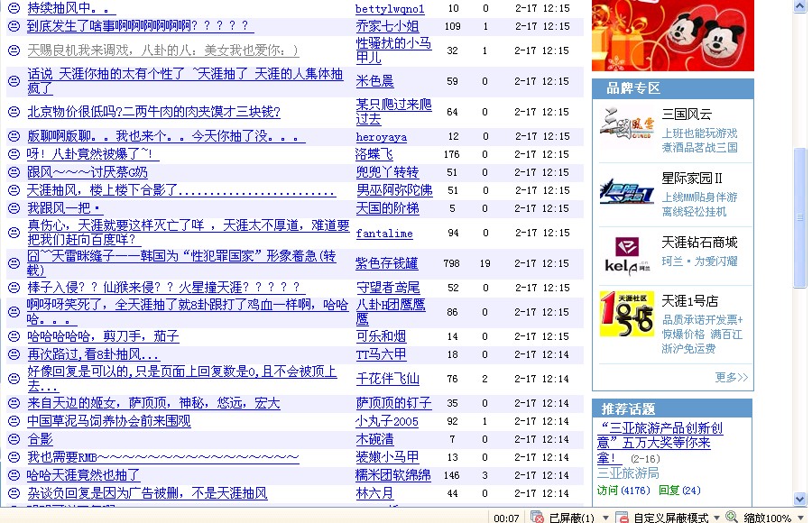Click the scrollbar up arrow
Viewport: 812px width, 523px height.
pyautogui.click(x=800, y=6)
